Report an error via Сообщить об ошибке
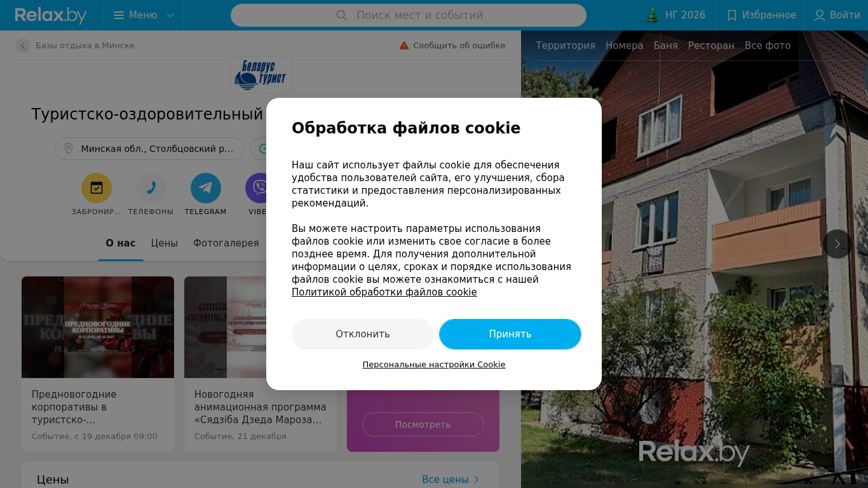868x488 pixels. pos(452,46)
